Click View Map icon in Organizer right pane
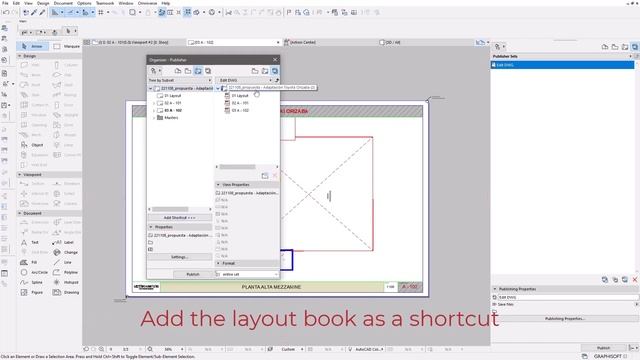Screen dimensions: 640x360 (255, 71)
